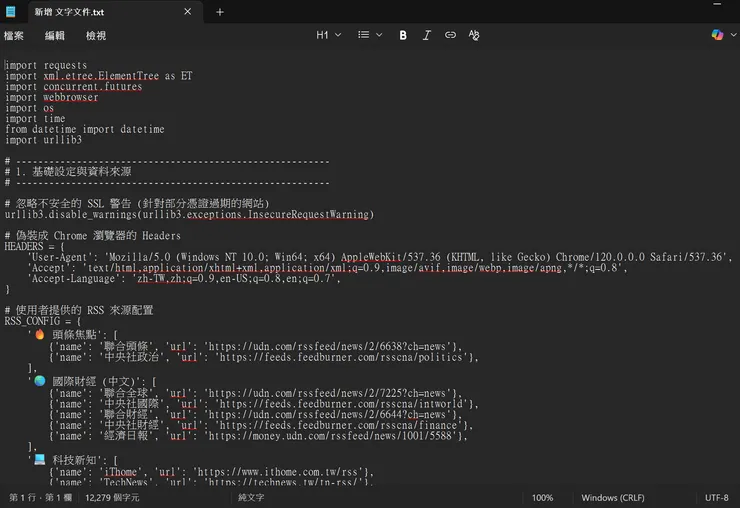Minimize the Notepad window
The width and height of the screenshot is (740, 508).
[x=717, y=4]
